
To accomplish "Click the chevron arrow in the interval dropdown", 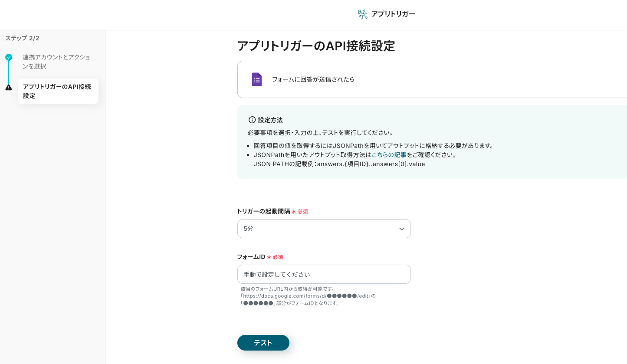I will point(402,229).
